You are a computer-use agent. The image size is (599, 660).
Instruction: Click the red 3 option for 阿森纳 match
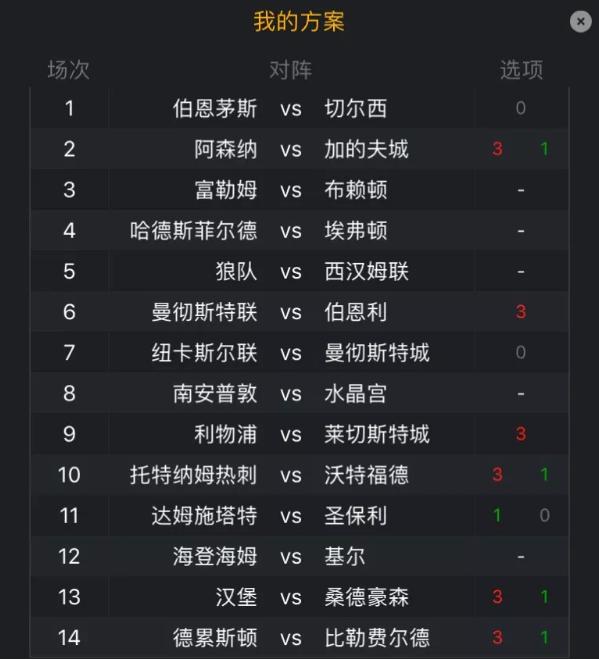[497, 149]
